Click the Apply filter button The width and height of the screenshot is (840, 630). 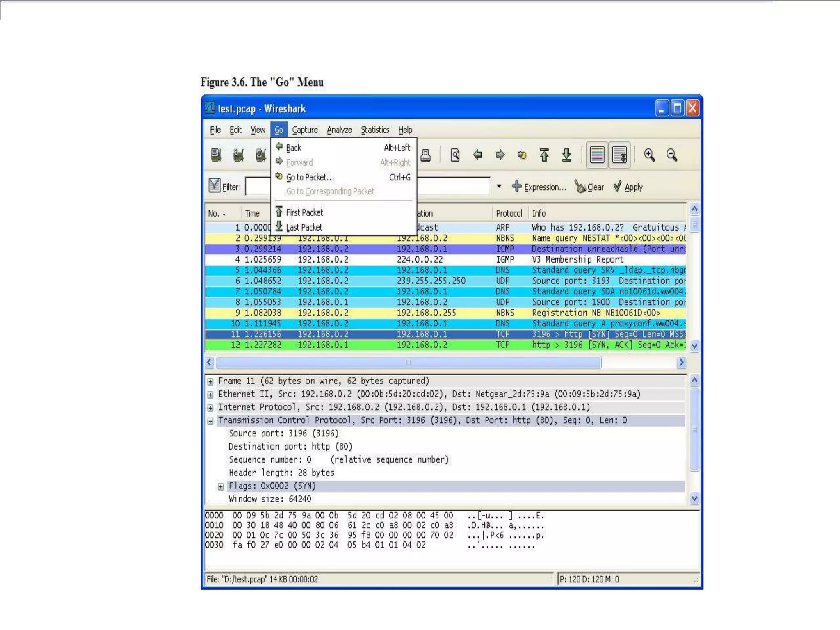pyautogui.click(x=628, y=187)
